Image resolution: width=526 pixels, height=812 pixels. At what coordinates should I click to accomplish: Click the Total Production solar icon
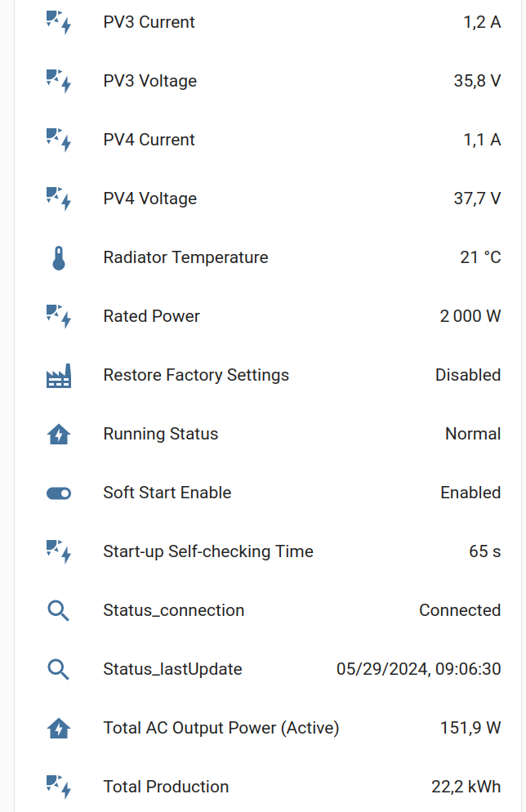pyautogui.click(x=59, y=787)
